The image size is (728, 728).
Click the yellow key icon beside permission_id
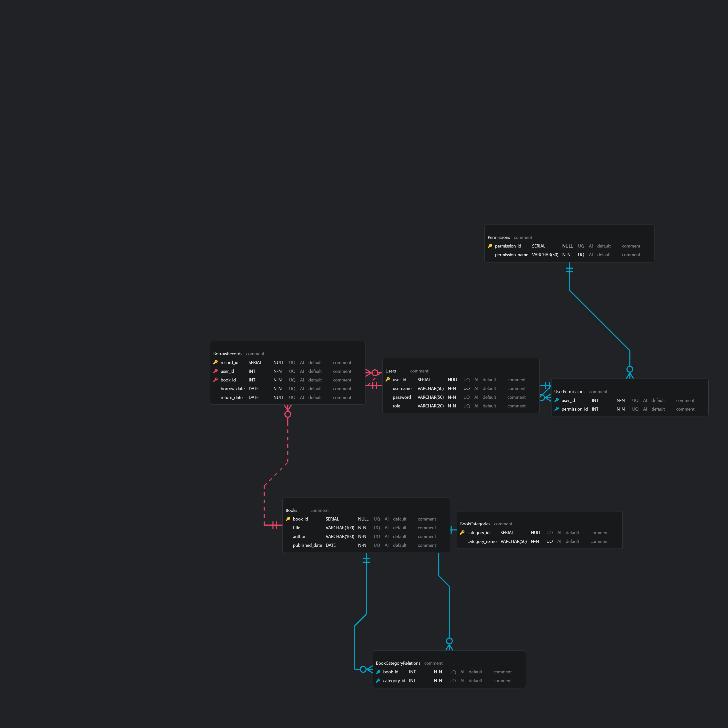click(x=490, y=246)
